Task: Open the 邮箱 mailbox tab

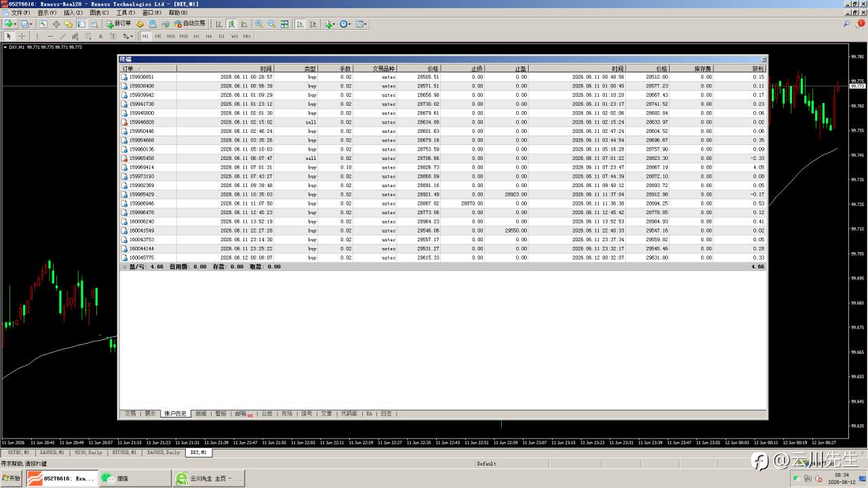Action: [242, 413]
